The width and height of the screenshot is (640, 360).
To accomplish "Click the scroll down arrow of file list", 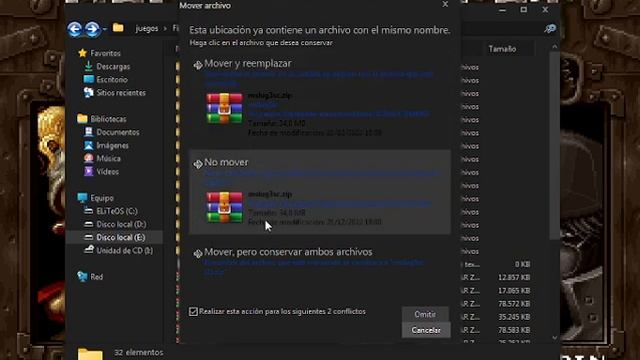I will pos(554,338).
